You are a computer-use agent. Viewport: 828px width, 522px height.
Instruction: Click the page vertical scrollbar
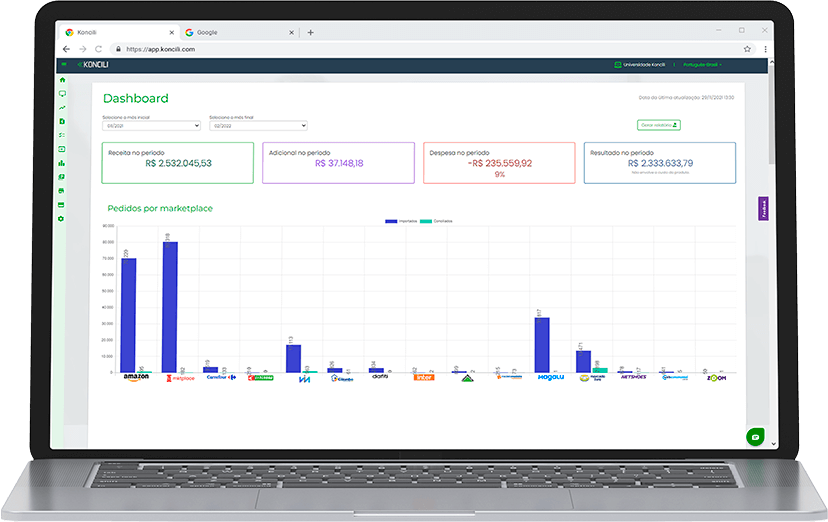tap(771, 113)
